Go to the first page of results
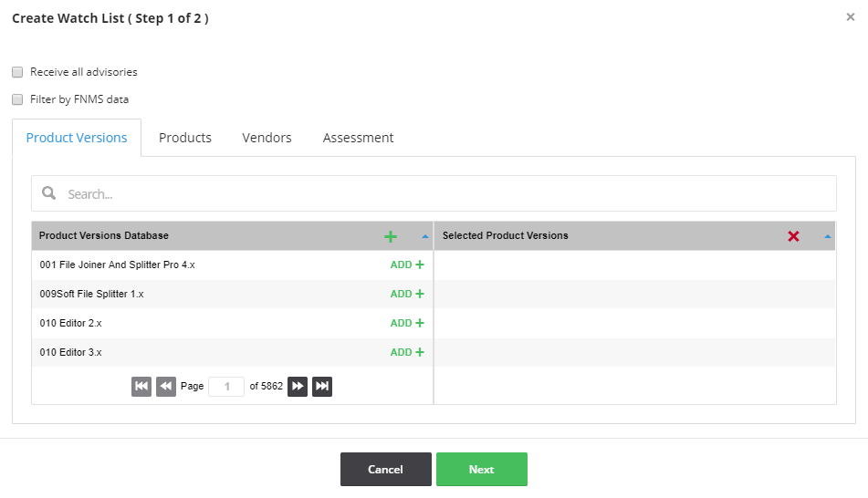 [141, 387]
